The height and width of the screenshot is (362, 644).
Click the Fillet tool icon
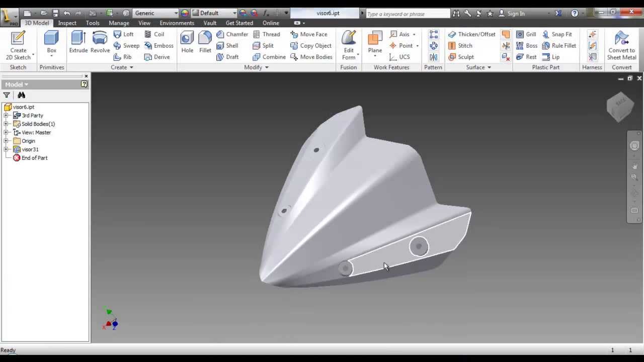pyautogui.click(x=205, y=42)
